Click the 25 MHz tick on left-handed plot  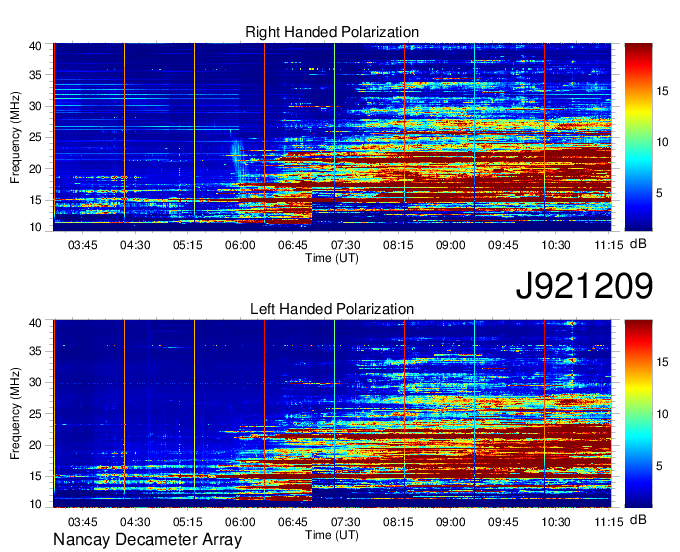tap(35, 414)
